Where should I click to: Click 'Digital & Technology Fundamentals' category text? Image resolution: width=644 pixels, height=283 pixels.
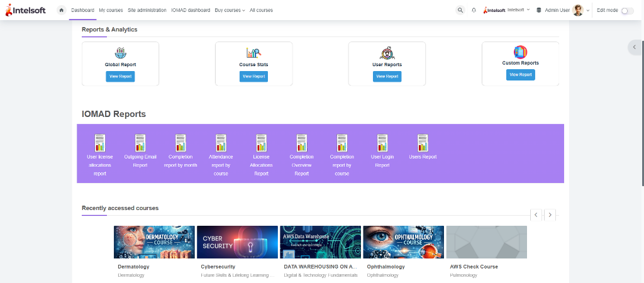(321, 275)
